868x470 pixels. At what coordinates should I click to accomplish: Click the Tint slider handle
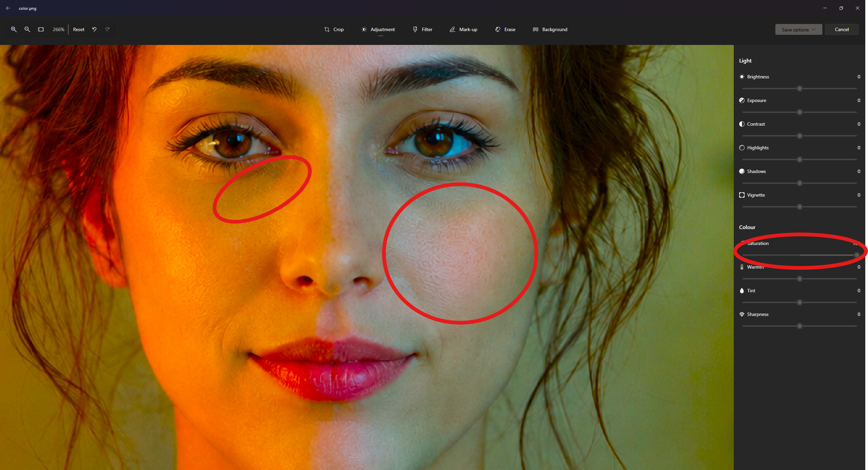click(799, 302)
